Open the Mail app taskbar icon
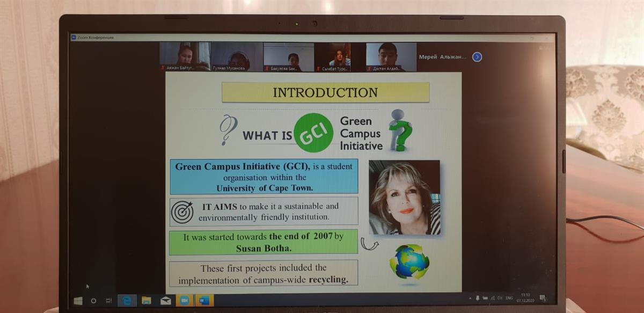 (x=165, y=301)
